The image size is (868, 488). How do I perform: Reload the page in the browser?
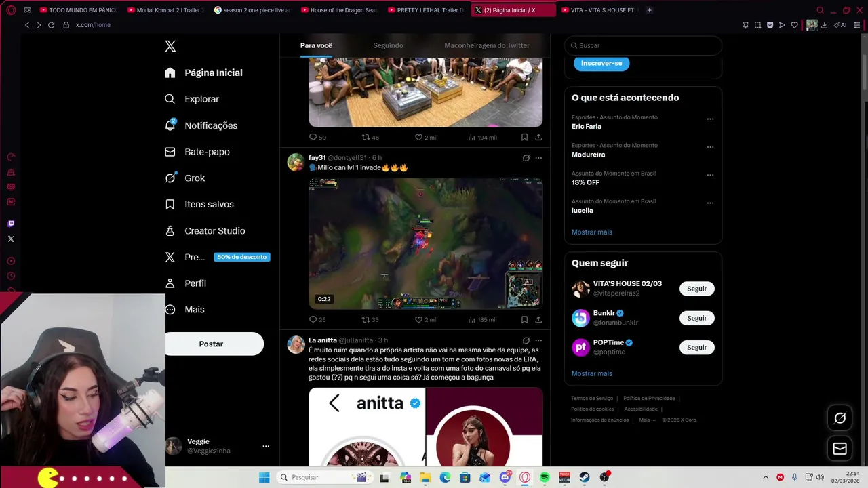[x=51, y=25]
